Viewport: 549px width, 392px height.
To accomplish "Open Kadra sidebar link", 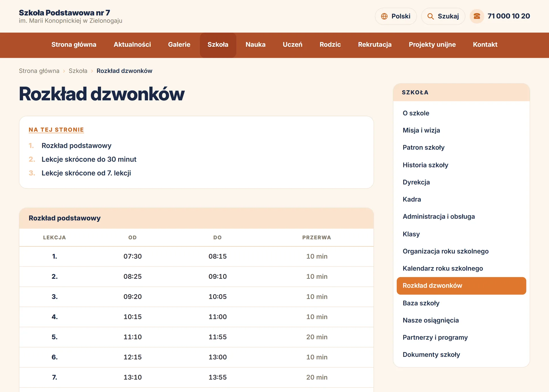I will pyautogui.click(x=461, y=199).
